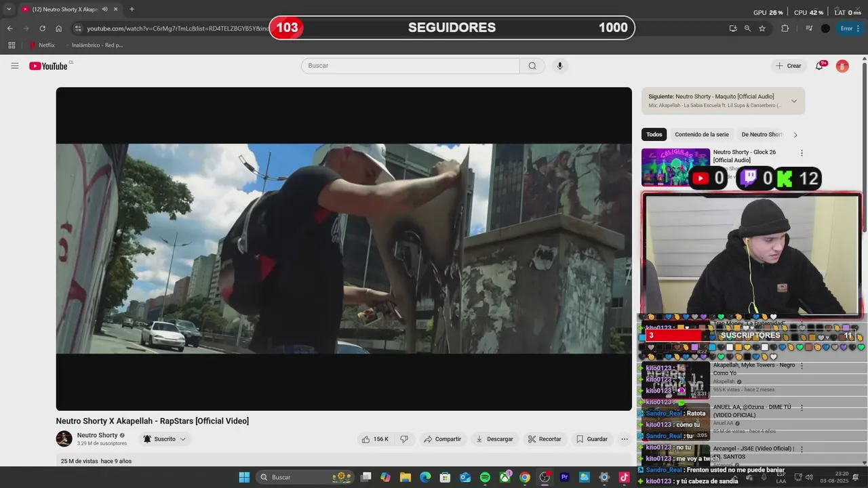Click the Guardar button

(x=592, y=439)
